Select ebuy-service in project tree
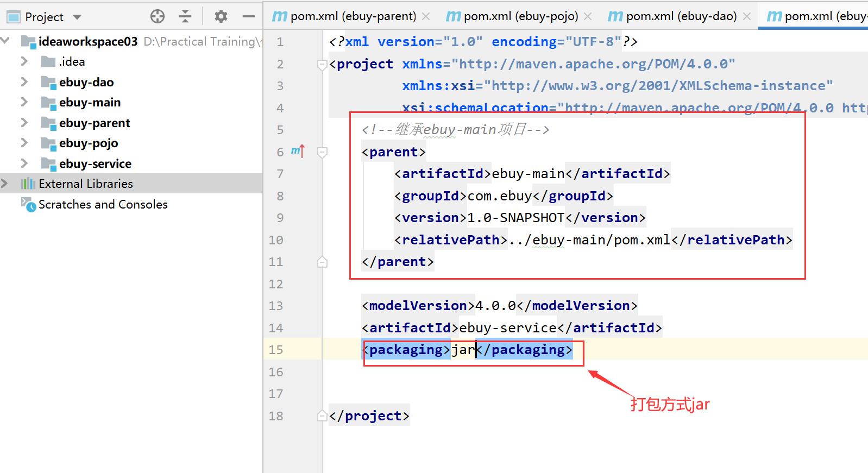This screenshot has width=868, height=473. point(95,163)
